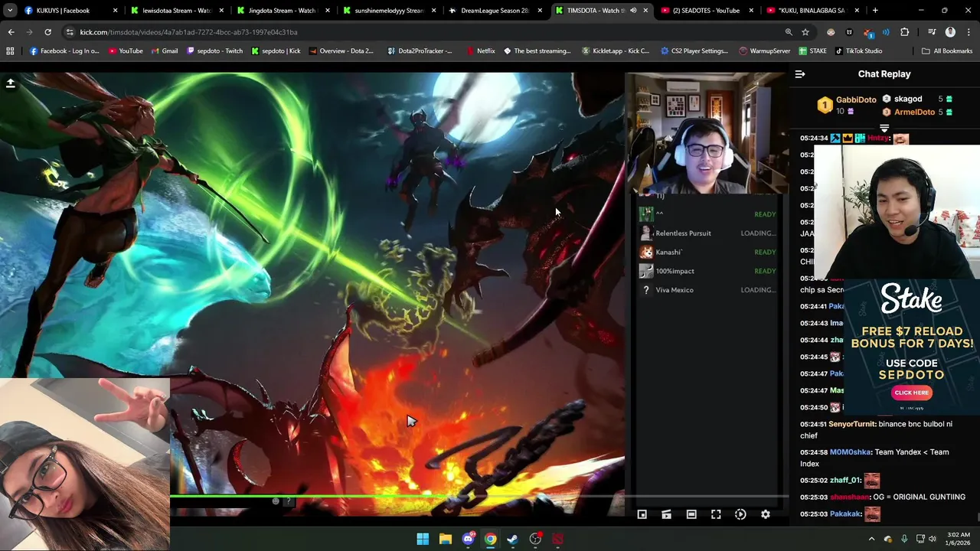Click GabbiDoto in chat leaderboard
The image size is (980, 551).
tap(856, 99)
